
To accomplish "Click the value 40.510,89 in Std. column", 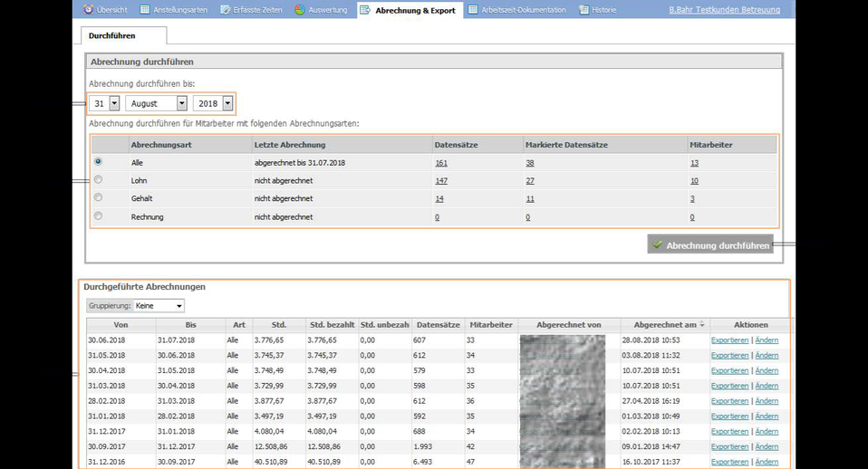I will (x=271, y=462).
